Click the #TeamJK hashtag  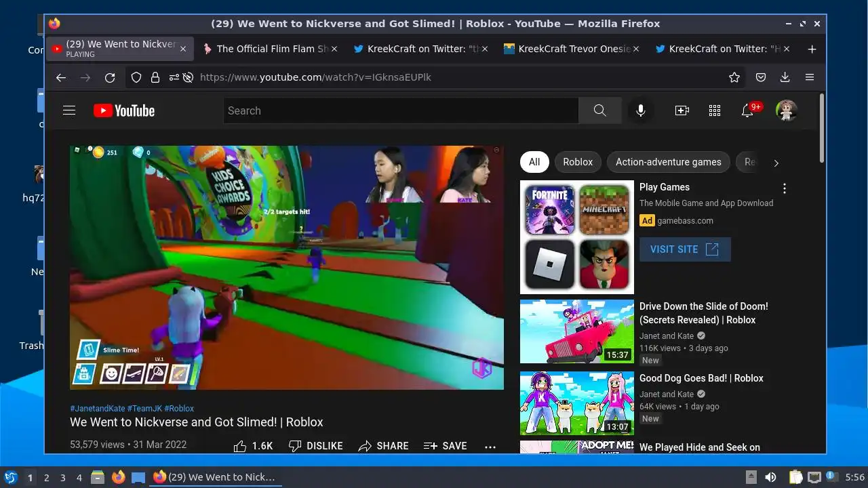click(x=144, y=409)
